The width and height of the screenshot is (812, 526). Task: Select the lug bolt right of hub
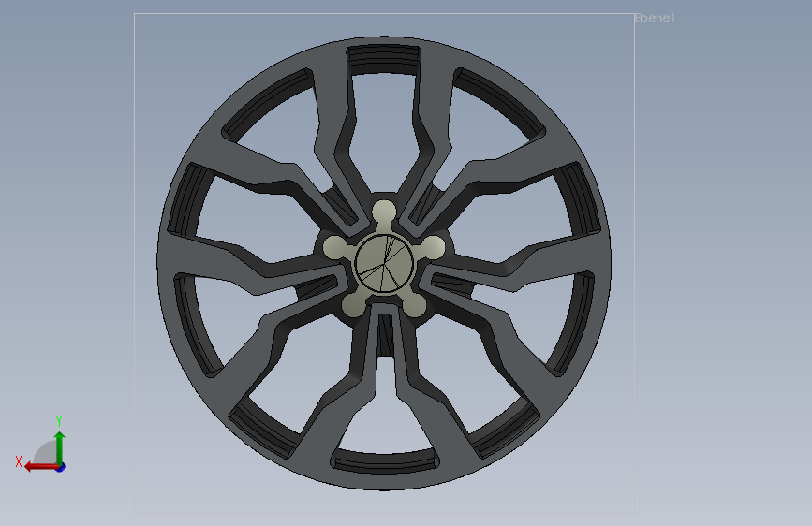[433, 247]
